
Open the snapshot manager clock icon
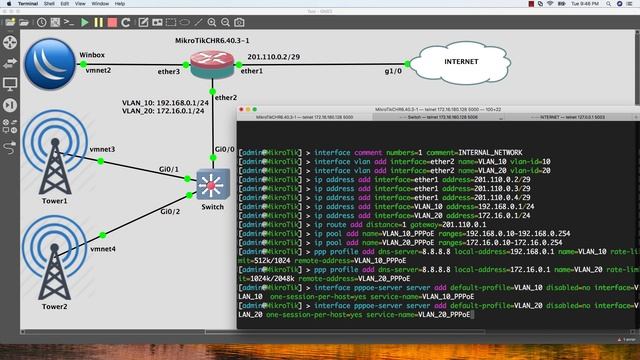coord(42,22)
